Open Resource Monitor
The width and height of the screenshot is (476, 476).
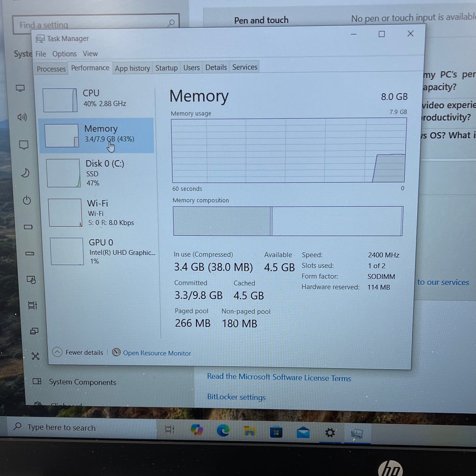(x=157, y=353)
